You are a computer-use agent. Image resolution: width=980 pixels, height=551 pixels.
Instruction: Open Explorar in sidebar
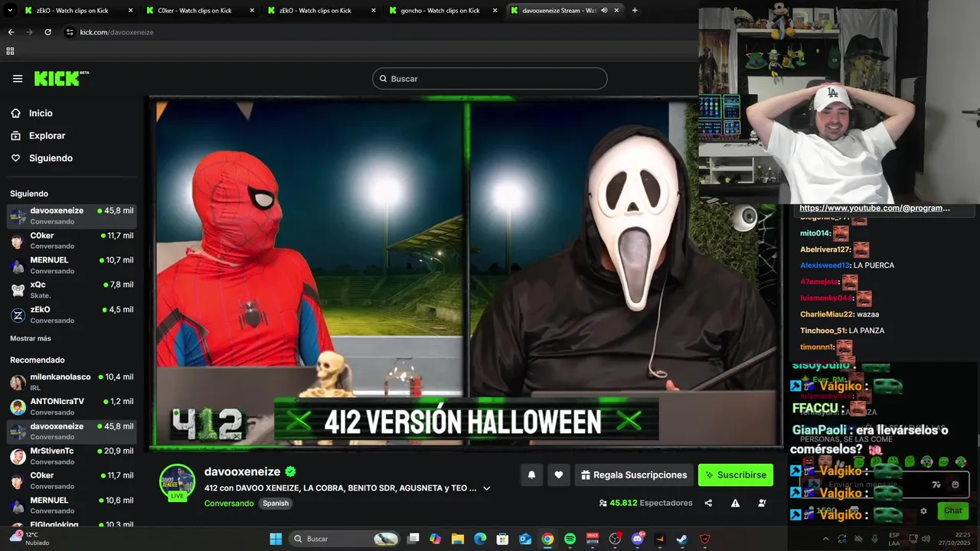[x=47, y=135]
